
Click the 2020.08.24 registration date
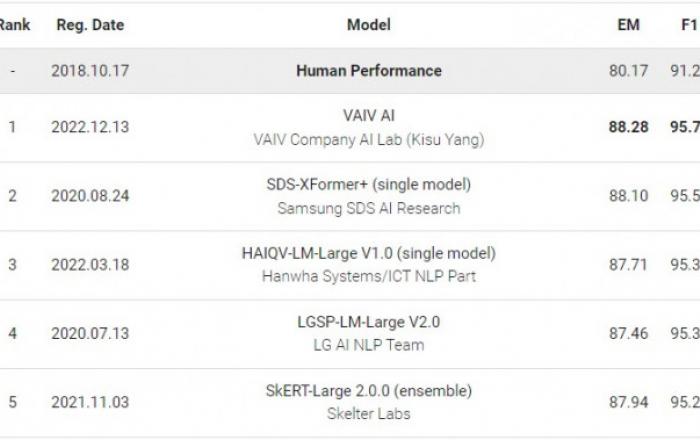click(90, 196)
